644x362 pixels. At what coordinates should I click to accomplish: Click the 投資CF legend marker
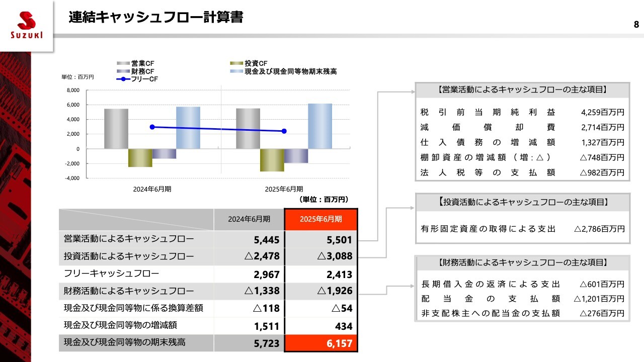[236, 63]
